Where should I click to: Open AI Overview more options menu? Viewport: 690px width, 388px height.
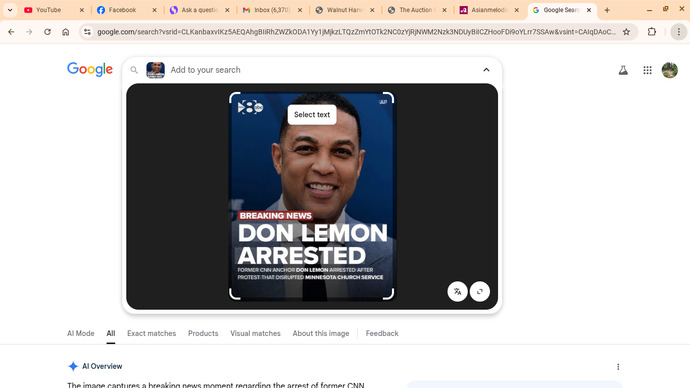(x=618, y=366)
